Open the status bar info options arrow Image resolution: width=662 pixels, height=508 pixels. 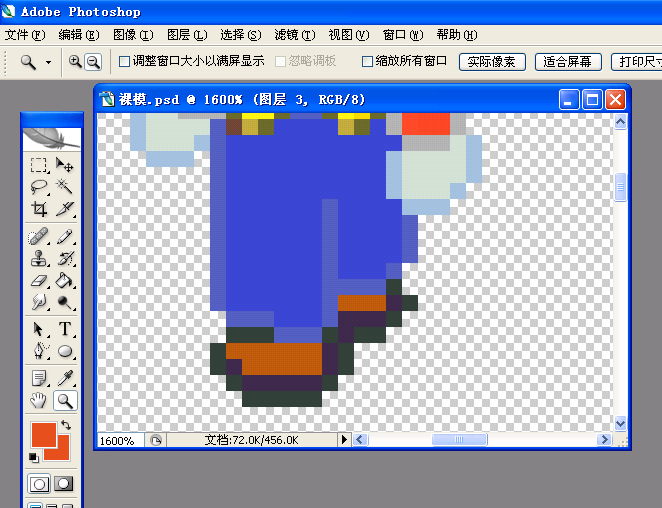point(344,440)
